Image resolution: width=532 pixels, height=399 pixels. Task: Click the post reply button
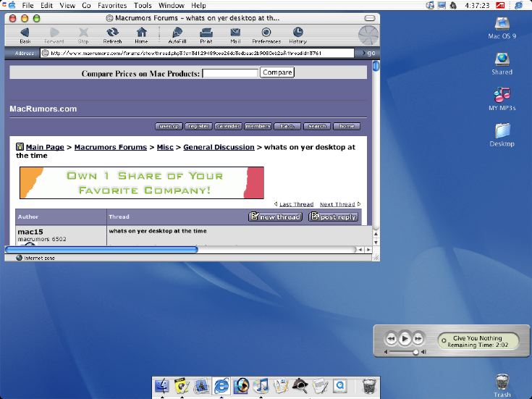point(333,217)
